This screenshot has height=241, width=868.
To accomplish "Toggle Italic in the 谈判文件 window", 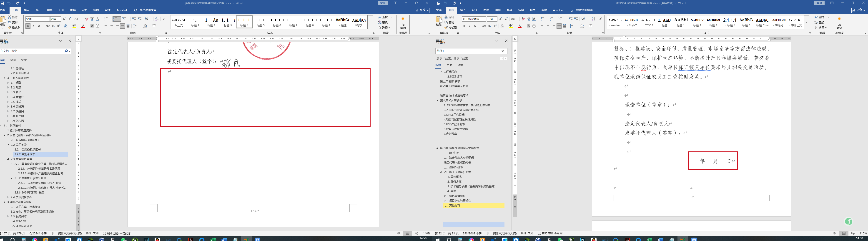I will click(x=470, y=26).
